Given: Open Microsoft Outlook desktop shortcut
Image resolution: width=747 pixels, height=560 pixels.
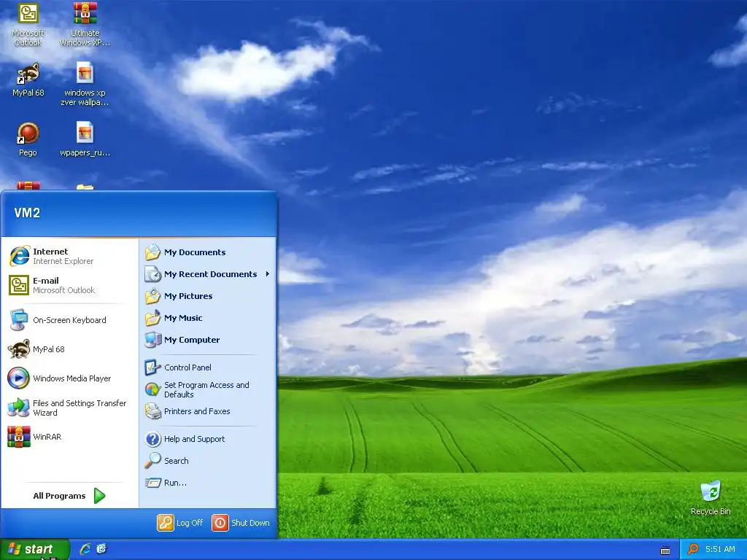Looking at the screenshot, I should (28, 25).
